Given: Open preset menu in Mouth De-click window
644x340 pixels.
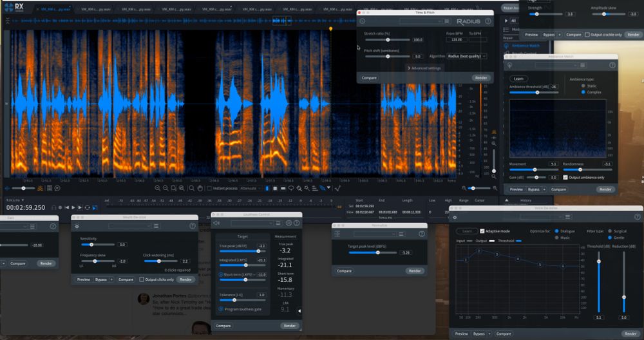Looking at the screenshot, I should 156,226.
